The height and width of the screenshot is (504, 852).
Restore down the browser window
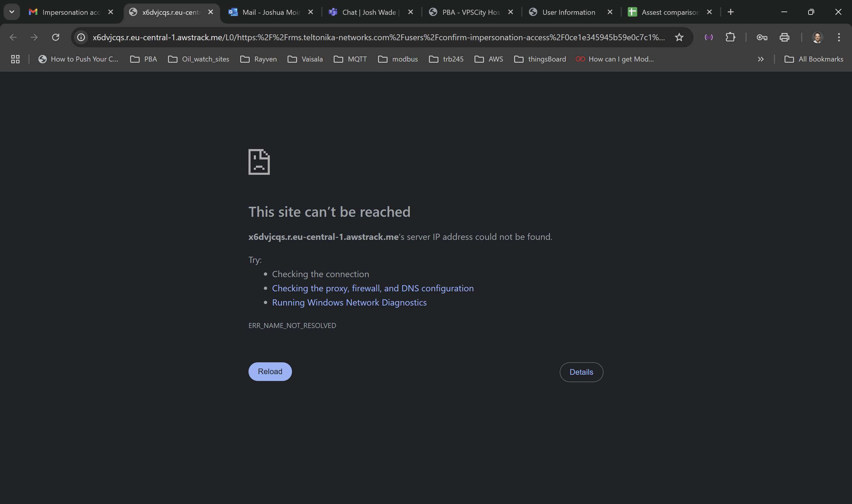tap(811, 12)
